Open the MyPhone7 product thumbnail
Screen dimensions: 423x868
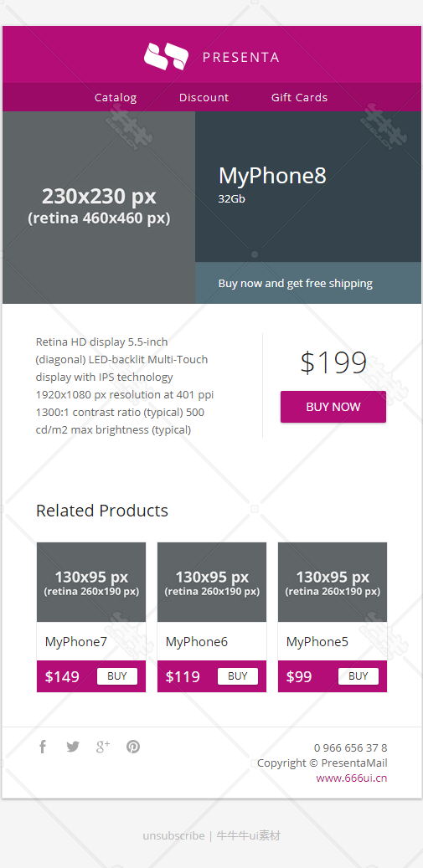tap(91, 583)
